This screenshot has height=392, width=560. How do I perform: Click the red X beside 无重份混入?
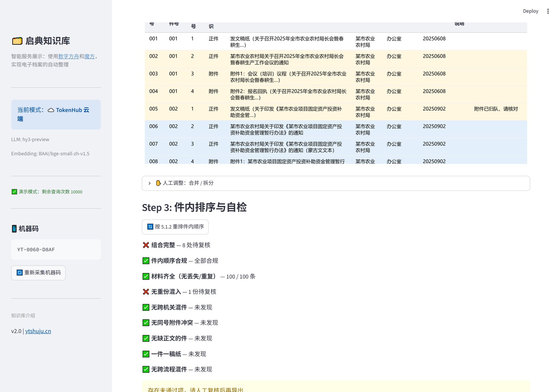pos(146,292)
